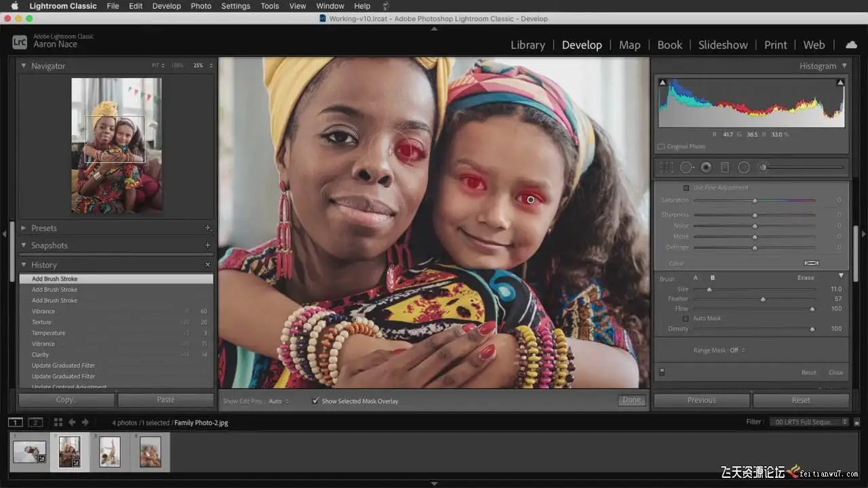Click the develop badge on first filmstrip photo
Image resolution: width=868 pixels, height=488 pixels.
(41, 459)
